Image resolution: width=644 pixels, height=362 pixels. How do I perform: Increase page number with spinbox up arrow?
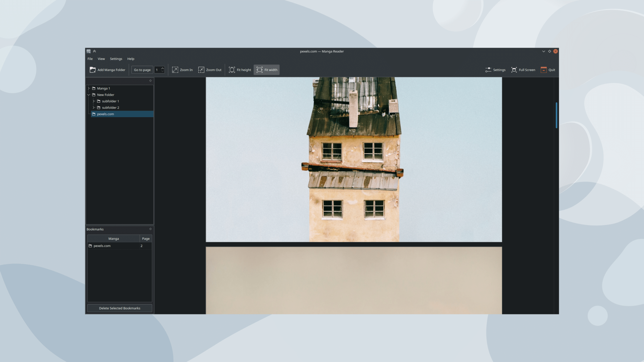pos(163,68)
